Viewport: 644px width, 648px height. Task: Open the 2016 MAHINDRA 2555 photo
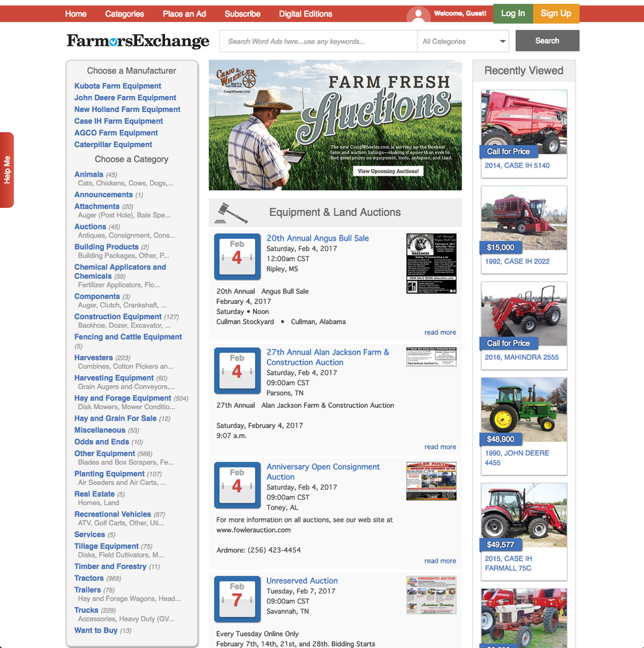pyautogui.click(x=524, y=314)
